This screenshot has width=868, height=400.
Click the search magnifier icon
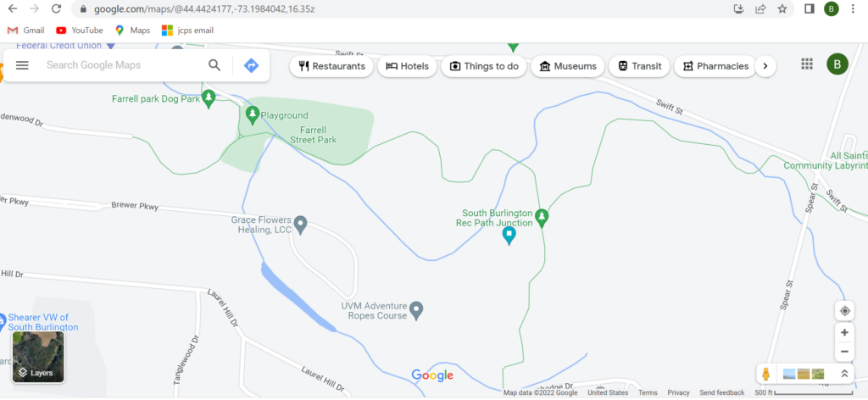[x=214, y=65]
